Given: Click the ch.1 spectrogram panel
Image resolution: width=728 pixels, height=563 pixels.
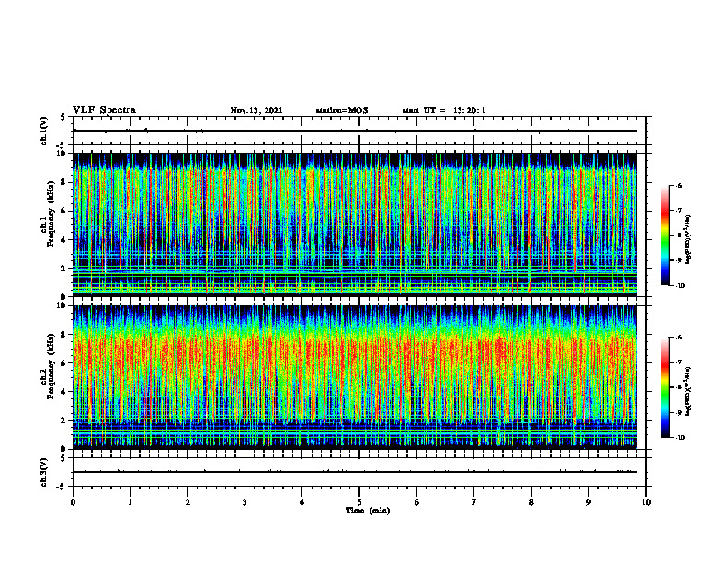Looking at the screenshot, I should (355, 224).
